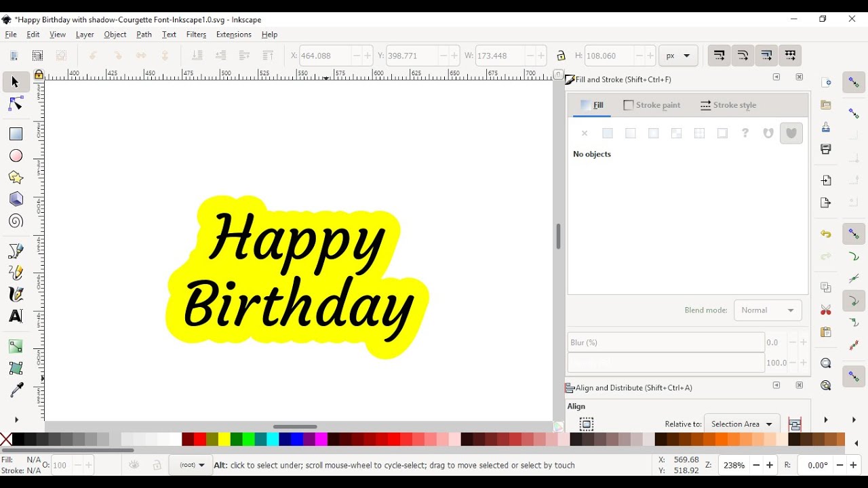The width and height of the screenshot is (868, 488).
Task: Click the Undo icon in right toolbar
Action: pyautogui.click(x=826, y=234)
